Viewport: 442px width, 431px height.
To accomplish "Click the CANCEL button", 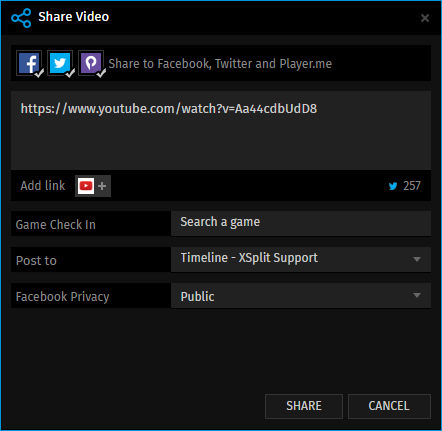I will pyautogui.click(x=389, y=406).
